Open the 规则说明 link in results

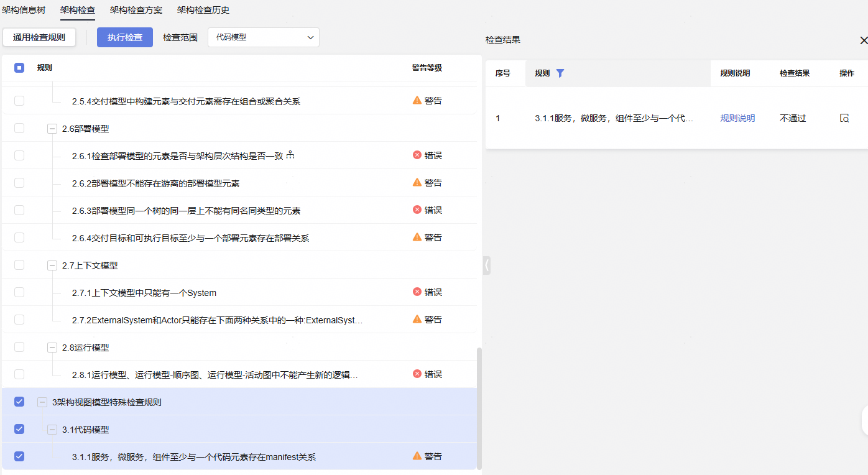pos(737,118)
